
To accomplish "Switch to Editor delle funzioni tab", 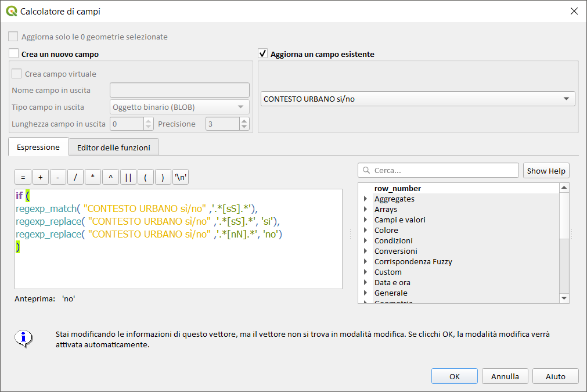I will coord(114,148).
